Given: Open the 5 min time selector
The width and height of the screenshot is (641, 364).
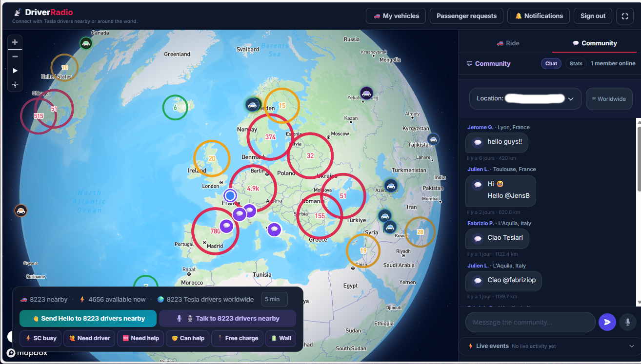Looking at the screenshot, I should coord(275,299).
